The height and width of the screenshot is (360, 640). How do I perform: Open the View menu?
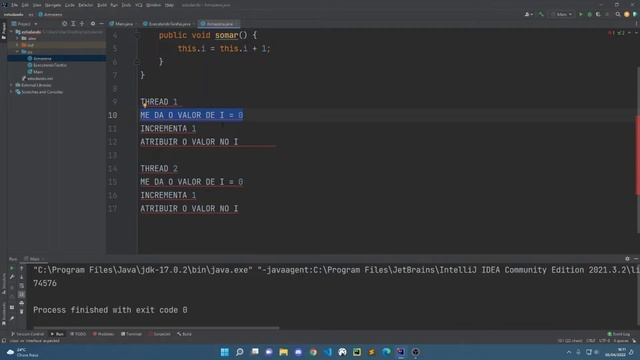click(37, 5)
